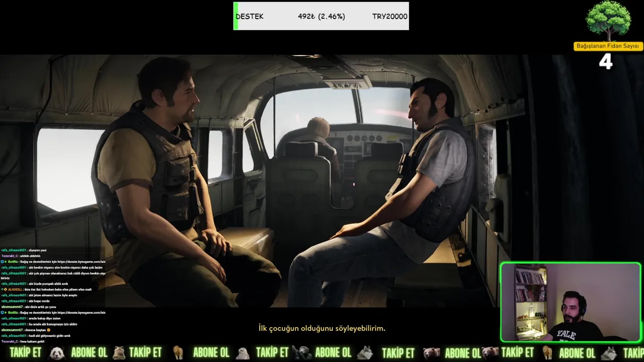The width and height of the screenshot is (644, 362).
Task: Click chat message 'bu arada abi konuşmaya izin aldım'
Action: [x=53, y=324]
